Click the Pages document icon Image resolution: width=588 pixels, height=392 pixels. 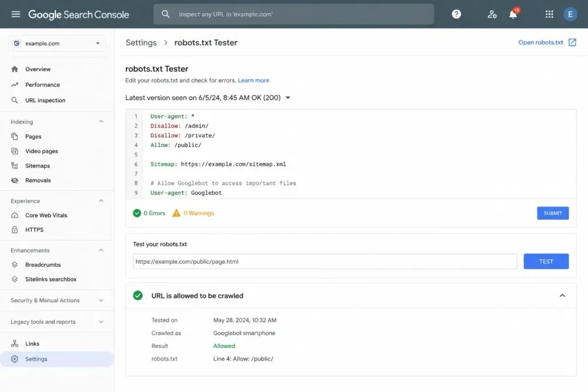[x=14, y=137]
